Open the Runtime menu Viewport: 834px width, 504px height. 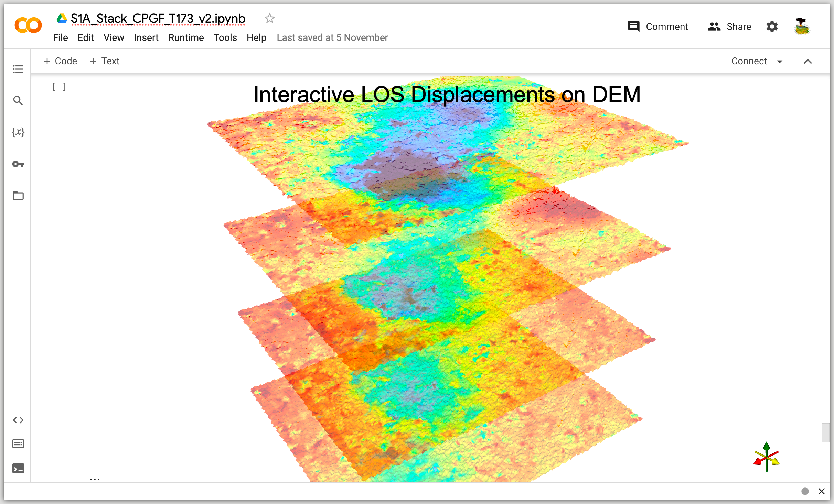(x=186, y=37)
